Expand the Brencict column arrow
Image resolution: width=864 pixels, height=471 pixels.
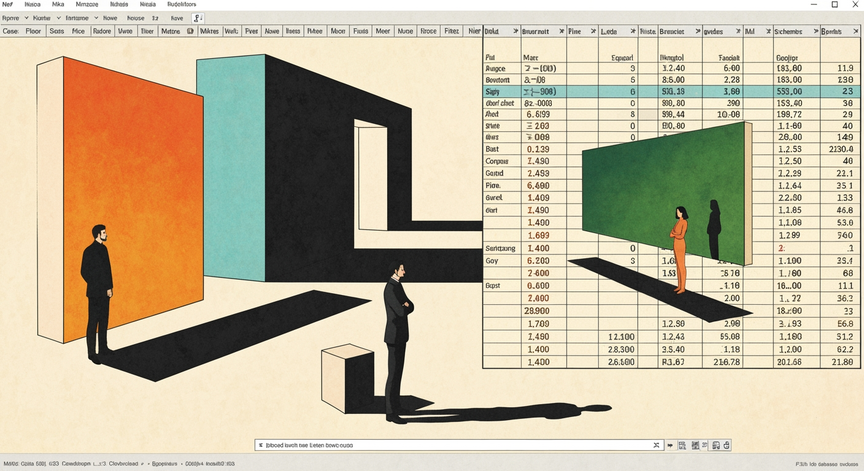click(698, 31)
